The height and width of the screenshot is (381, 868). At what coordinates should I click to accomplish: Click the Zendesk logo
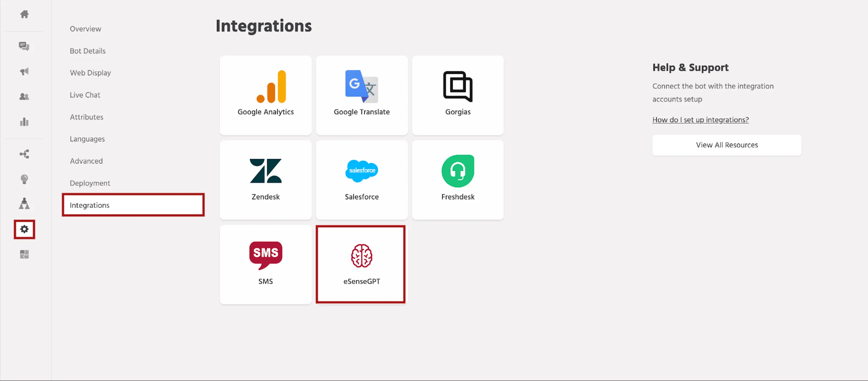pyautogui.click(x=266, y=171)
